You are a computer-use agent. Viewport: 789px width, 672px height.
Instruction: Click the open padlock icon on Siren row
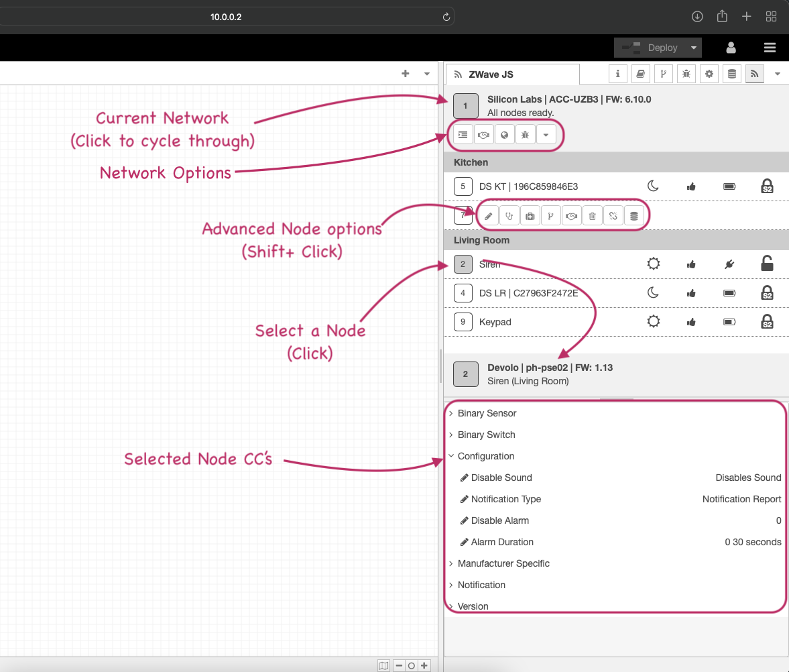(x=767, y=264)
